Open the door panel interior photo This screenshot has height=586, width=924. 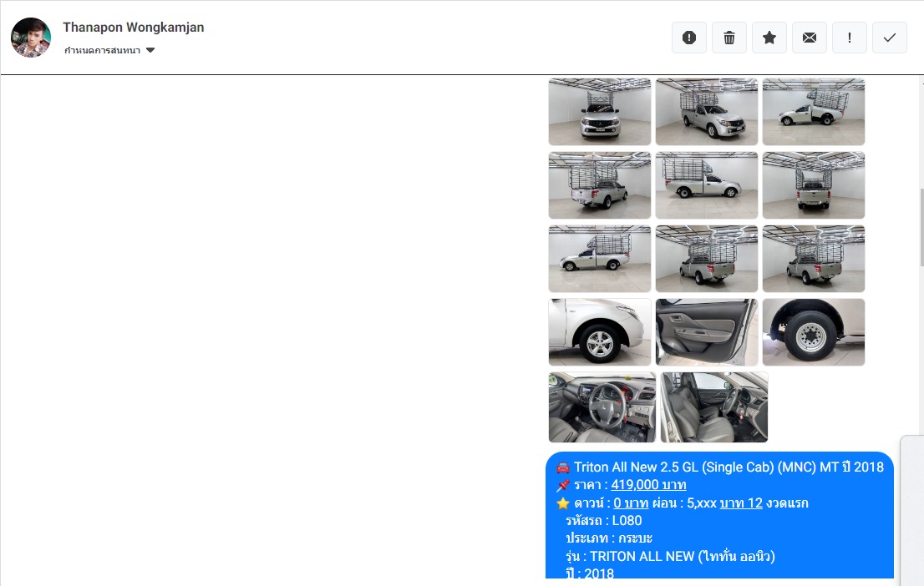pos(707,332)
